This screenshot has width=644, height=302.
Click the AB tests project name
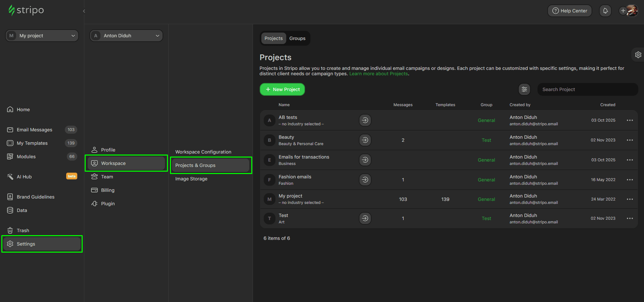(288, 117)
